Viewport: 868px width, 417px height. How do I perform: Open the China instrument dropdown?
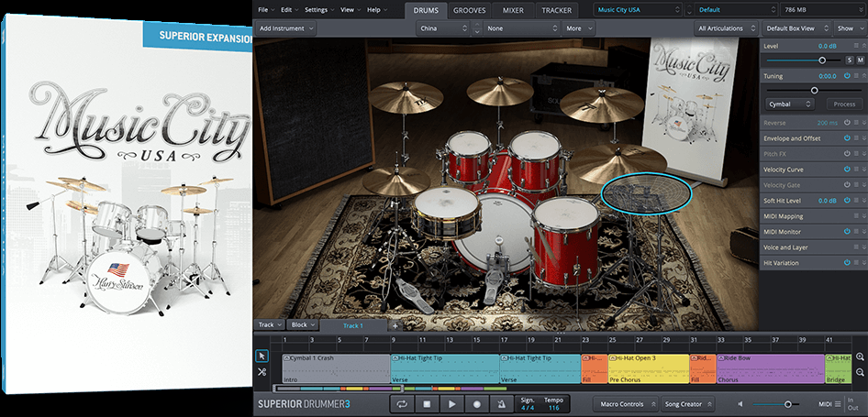pyautogui.click(x=443, y=28)
